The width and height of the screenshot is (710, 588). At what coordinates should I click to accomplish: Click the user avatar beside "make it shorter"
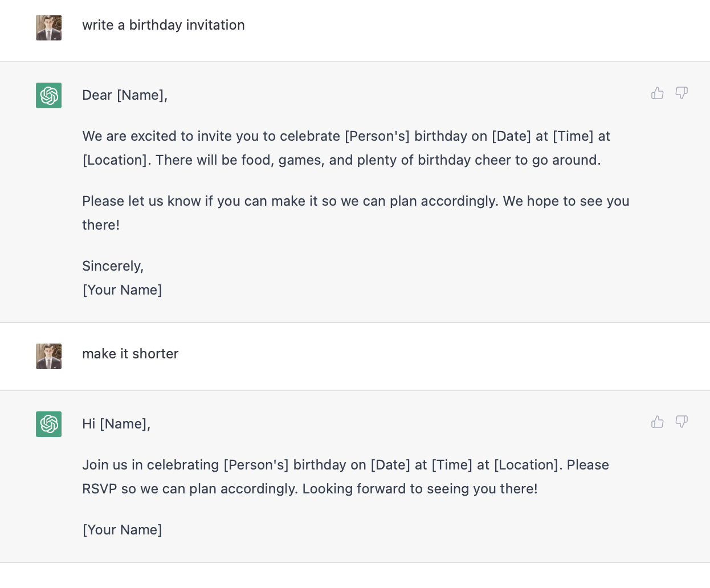(49, 356)
